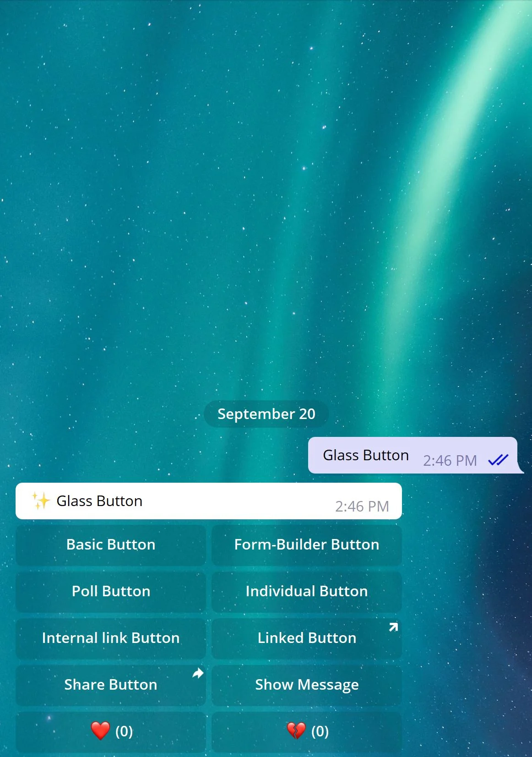
Task: Click the (0) counter beside the broken heart
Action: click(320, 731)
